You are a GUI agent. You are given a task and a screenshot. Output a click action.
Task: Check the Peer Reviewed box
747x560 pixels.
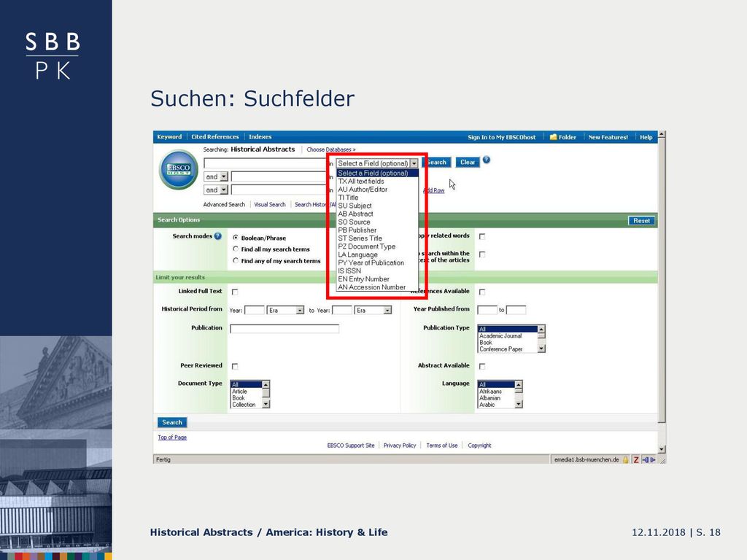pos(235,366)
